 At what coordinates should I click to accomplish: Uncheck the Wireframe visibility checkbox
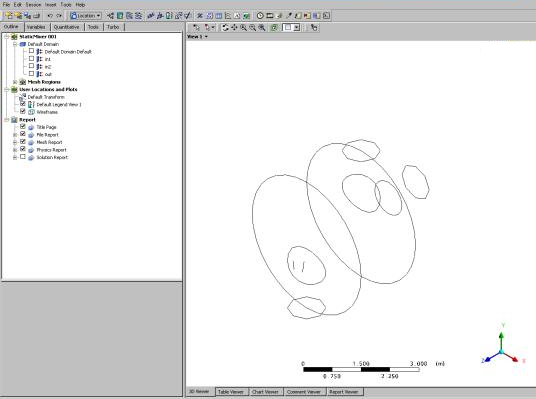23,111
